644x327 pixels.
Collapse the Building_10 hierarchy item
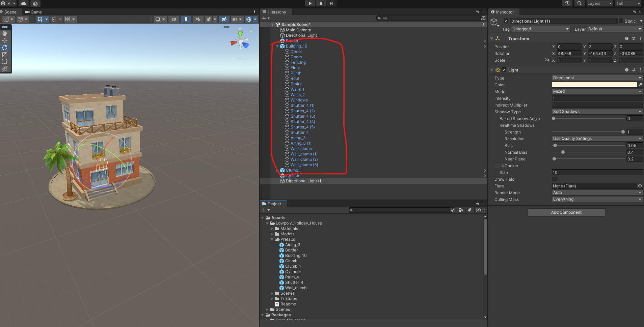(277, 46)
